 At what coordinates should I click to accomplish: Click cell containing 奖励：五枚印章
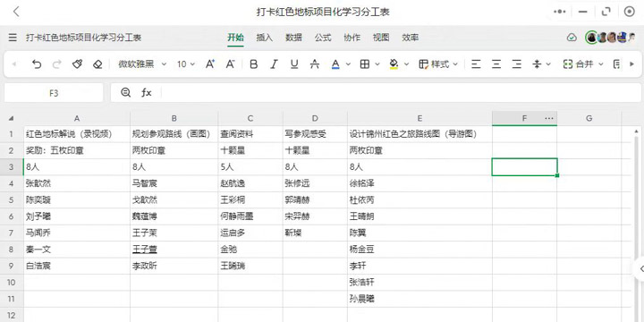click(77, 151)
